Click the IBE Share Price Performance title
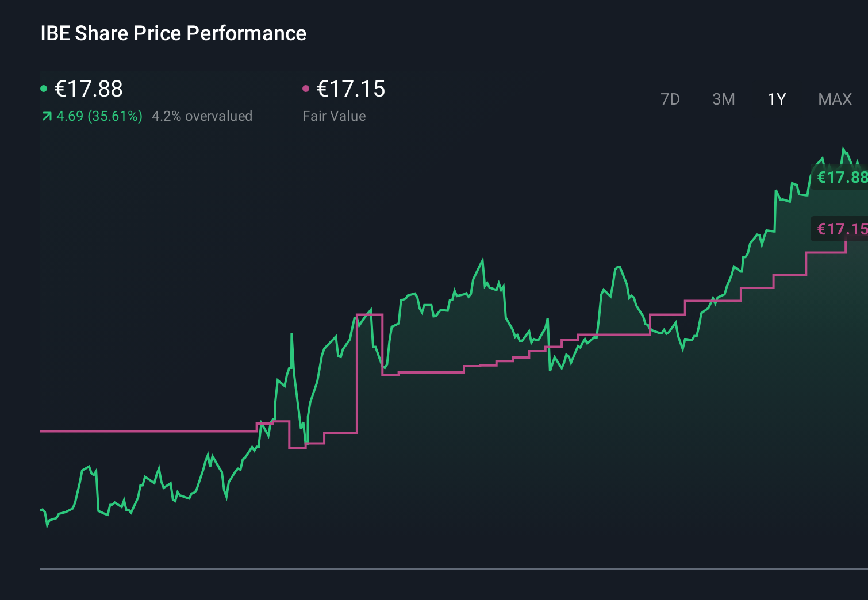868x600 pixels. point(172,33)
